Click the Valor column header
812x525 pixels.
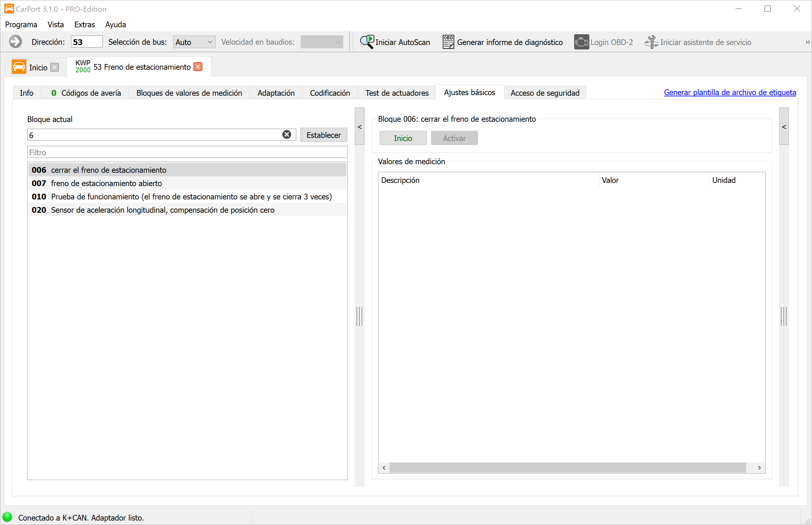[654, 180]
